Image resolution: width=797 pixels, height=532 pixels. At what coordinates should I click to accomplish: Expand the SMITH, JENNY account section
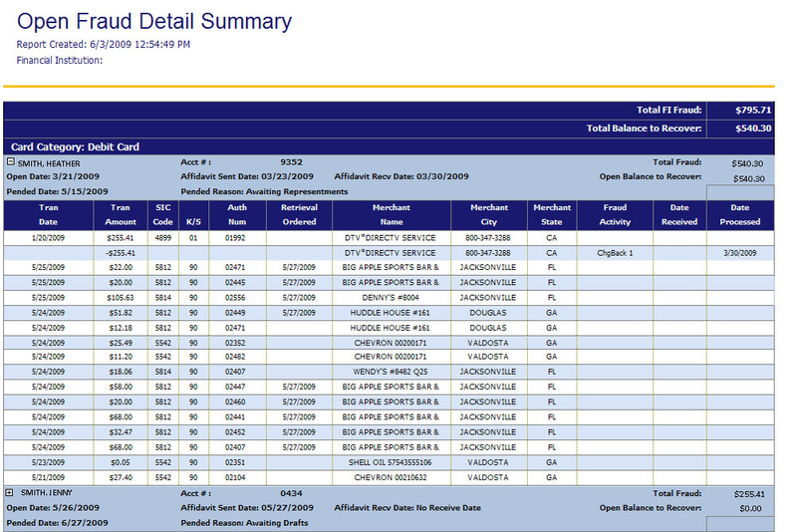click(x=10, y=492)
